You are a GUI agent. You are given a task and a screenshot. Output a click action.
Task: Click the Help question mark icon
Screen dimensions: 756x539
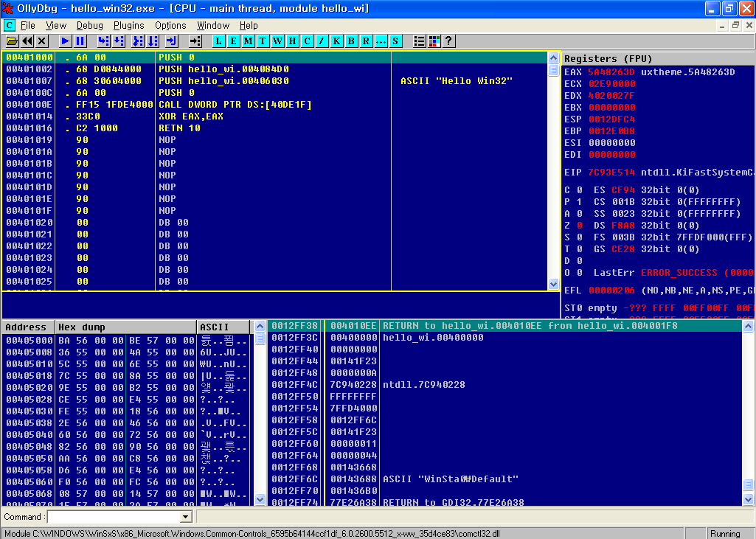click(448, 41)
